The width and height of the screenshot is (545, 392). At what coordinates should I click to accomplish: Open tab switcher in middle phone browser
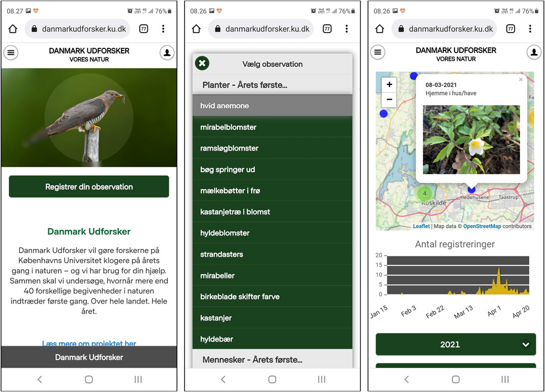327,29
